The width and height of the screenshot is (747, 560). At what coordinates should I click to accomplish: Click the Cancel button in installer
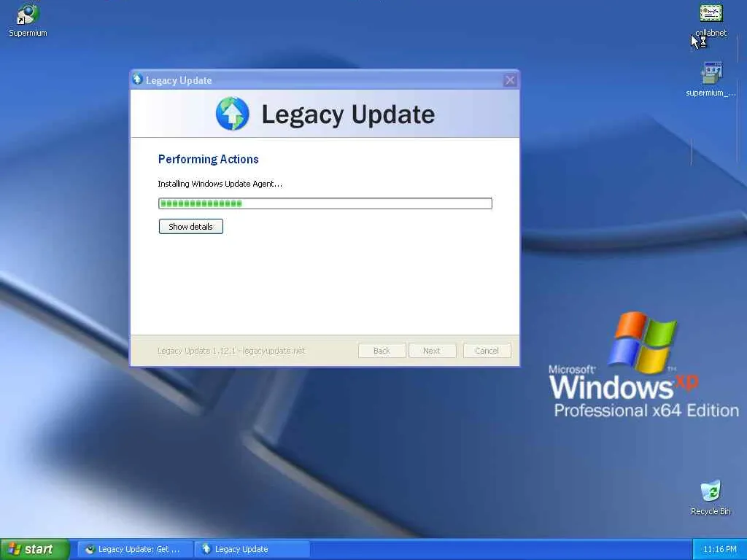click(487, 351)
